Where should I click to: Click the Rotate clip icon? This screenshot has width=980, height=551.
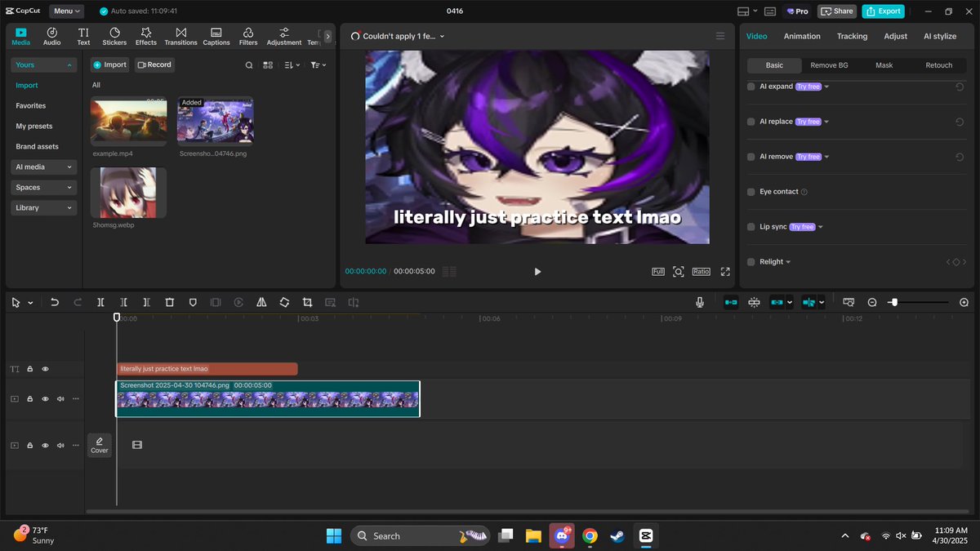pos(284,302)
